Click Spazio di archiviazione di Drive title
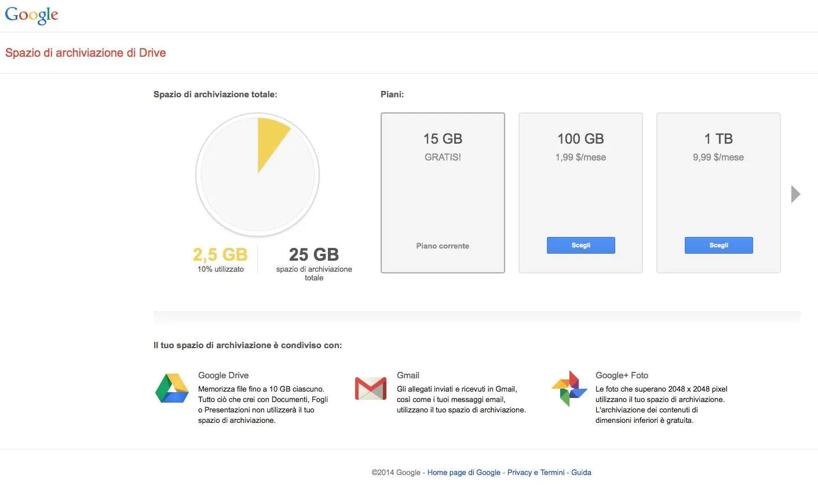This screenshot has height=504, width=818. tap(86, 53)
